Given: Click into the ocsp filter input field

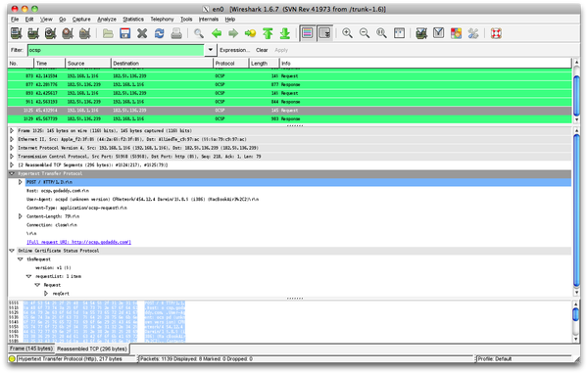Looking at the screenshot, I should pyautogui.click(x=116, y=50).
